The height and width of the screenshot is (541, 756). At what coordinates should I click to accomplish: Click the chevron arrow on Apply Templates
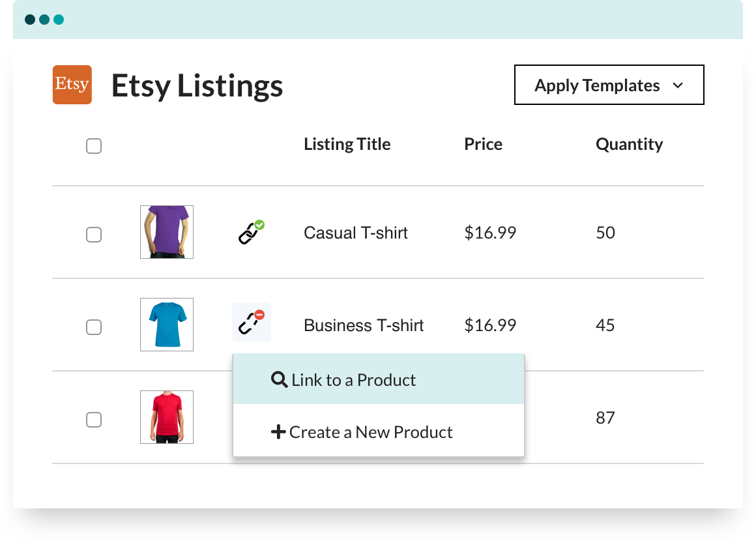click(x=678, y=85)
